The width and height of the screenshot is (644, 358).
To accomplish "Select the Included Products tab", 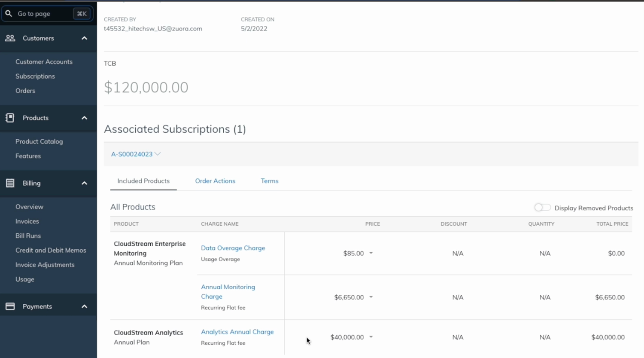I will click(x=143, y=181).
